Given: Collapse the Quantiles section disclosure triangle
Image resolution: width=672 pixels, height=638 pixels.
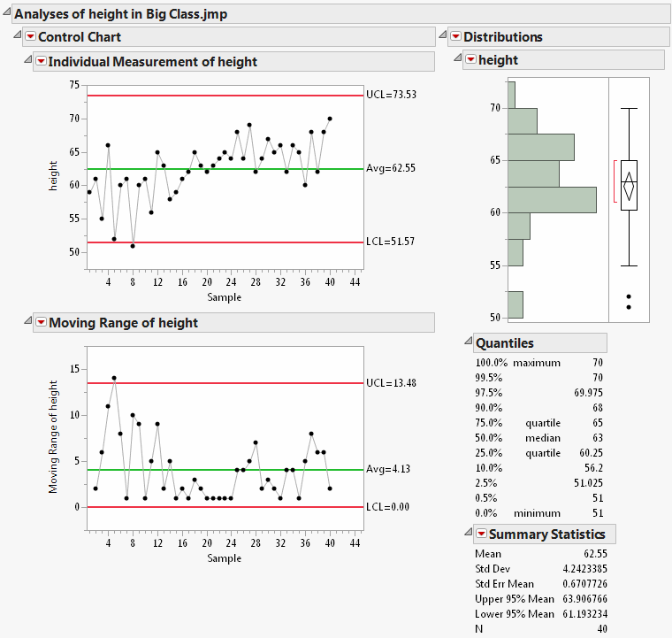Looking at the screenshot, I should (468, 340).
